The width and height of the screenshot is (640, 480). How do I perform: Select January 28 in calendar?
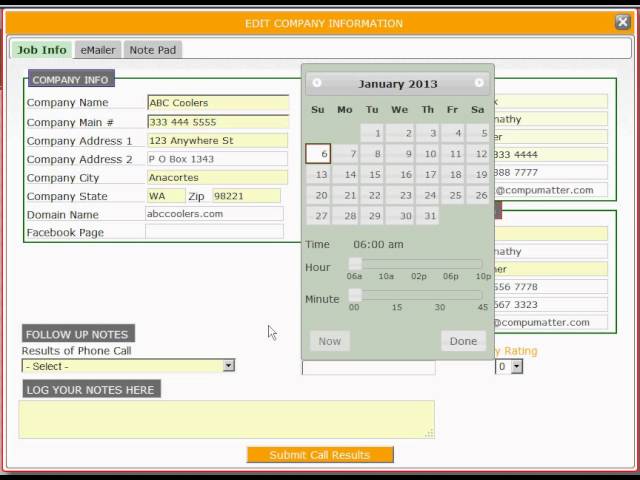tap(345, 216)
